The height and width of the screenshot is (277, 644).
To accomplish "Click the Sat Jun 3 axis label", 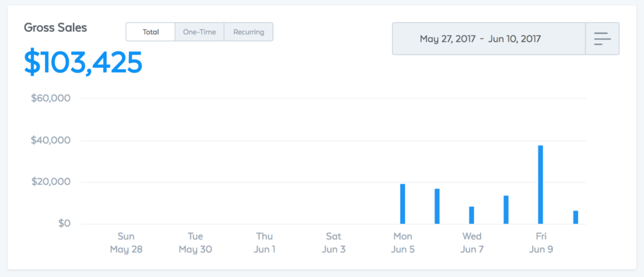I will point(333,243).
